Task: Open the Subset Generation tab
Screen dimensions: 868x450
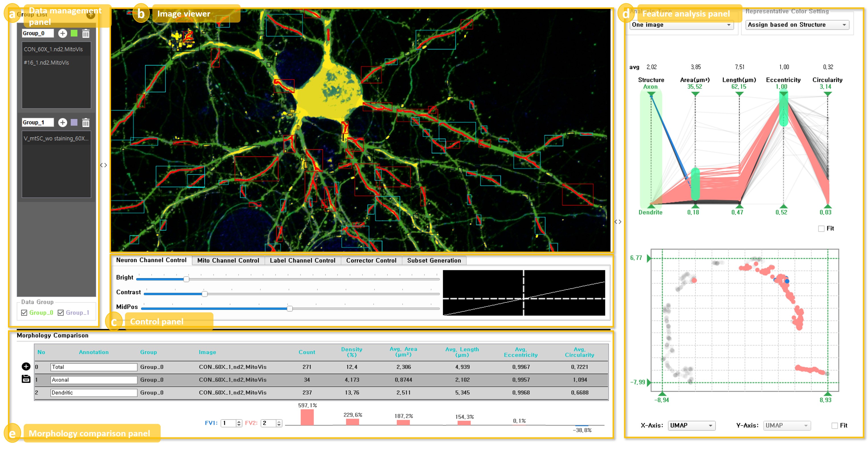Action: point(434,260)
